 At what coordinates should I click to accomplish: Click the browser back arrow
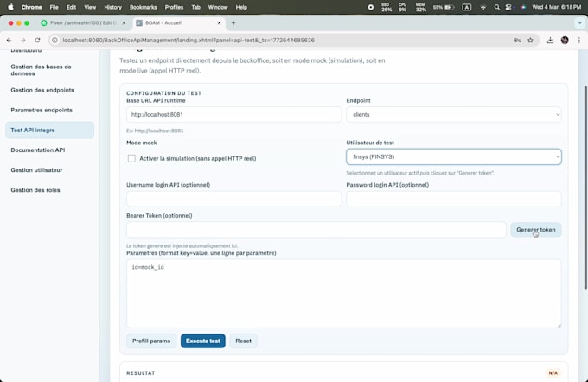tap(9, 40)
